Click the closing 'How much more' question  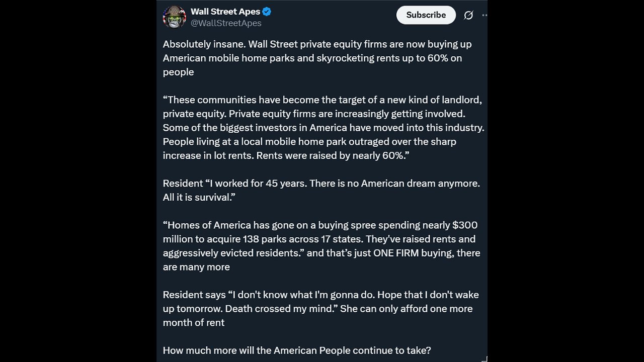[297, 350]
